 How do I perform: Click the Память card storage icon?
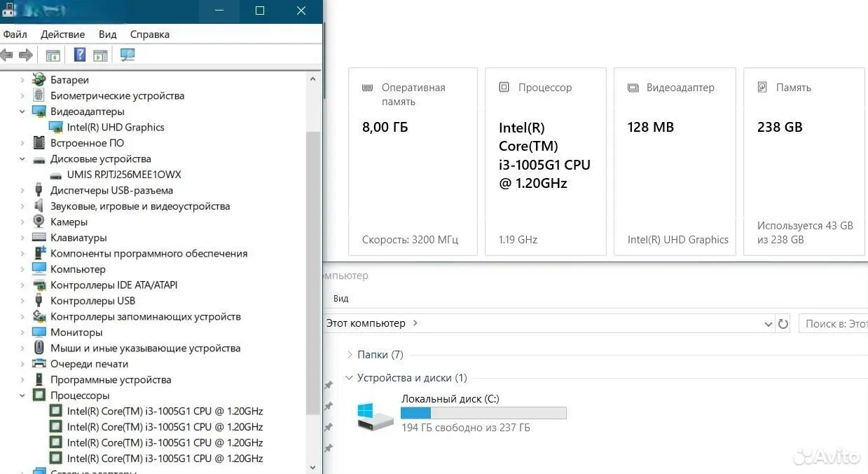tap(762, 87)
